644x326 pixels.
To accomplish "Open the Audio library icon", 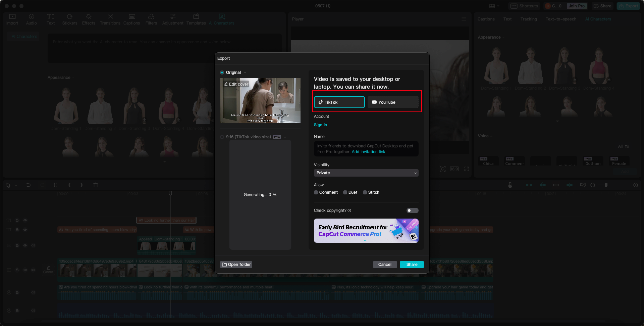I will 31,19.
